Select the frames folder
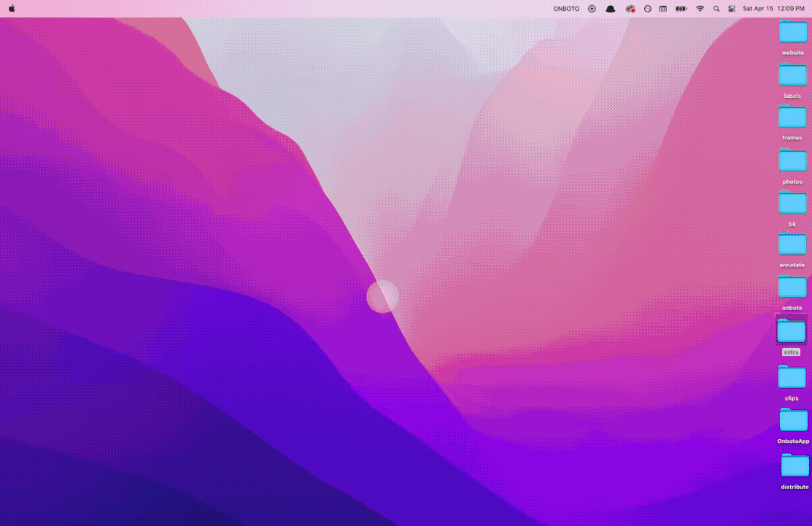The height and width of the screenshot is (526, 812). [792, 117]
